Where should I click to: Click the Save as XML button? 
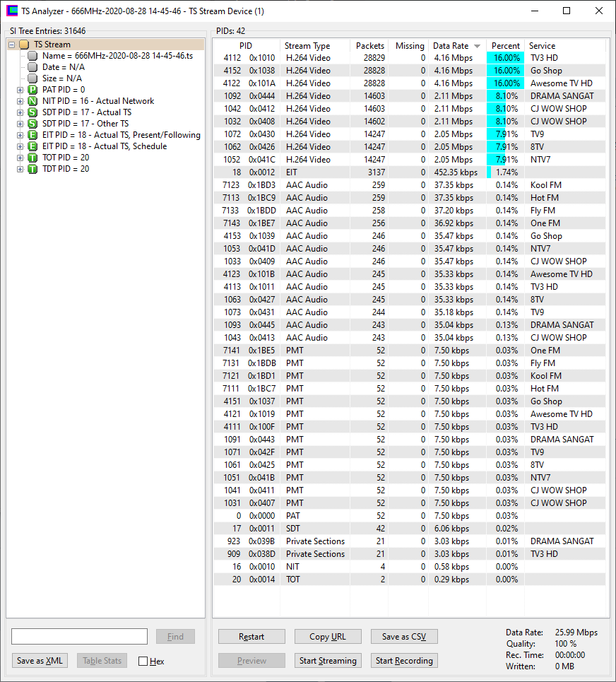pyautogui.click(x=40, y=661)
